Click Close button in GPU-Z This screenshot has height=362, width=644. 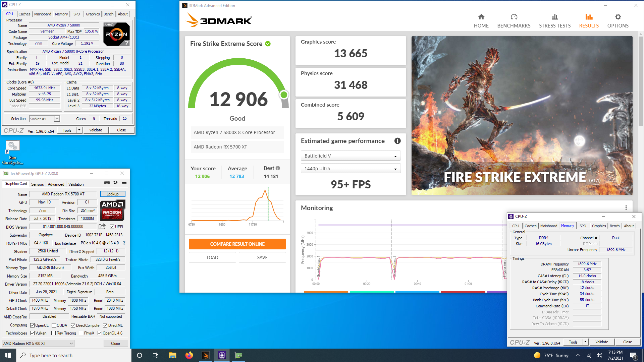point(115,344)
